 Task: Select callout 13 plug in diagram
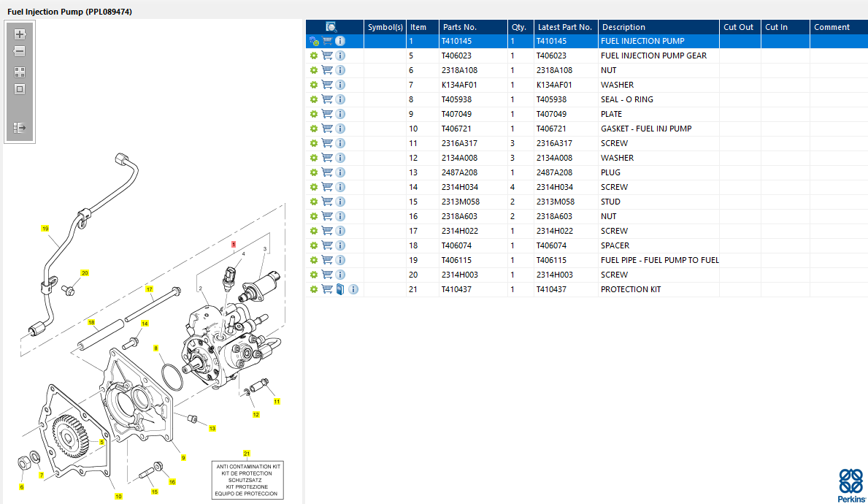point(212,429)
